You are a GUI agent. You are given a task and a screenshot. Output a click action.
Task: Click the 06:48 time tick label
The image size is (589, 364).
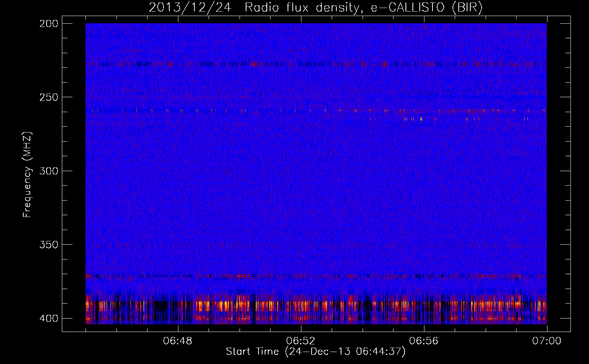coord(178,341)
